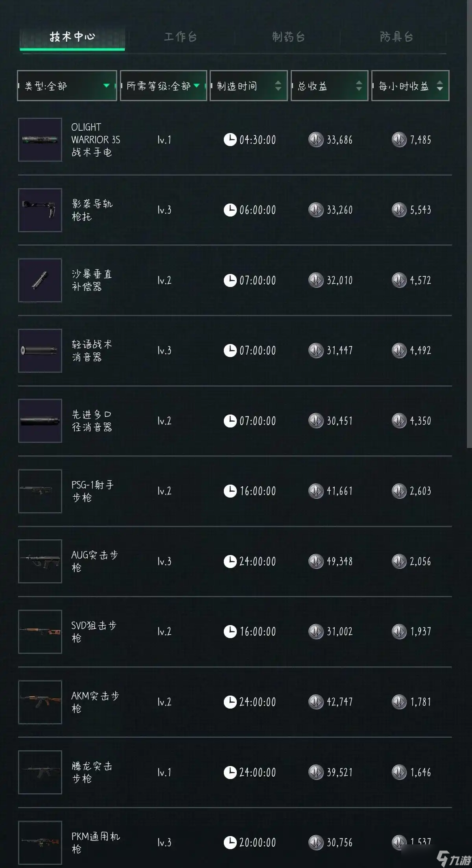Click clock icon in the 影袭导轨枪托 row

230,210
